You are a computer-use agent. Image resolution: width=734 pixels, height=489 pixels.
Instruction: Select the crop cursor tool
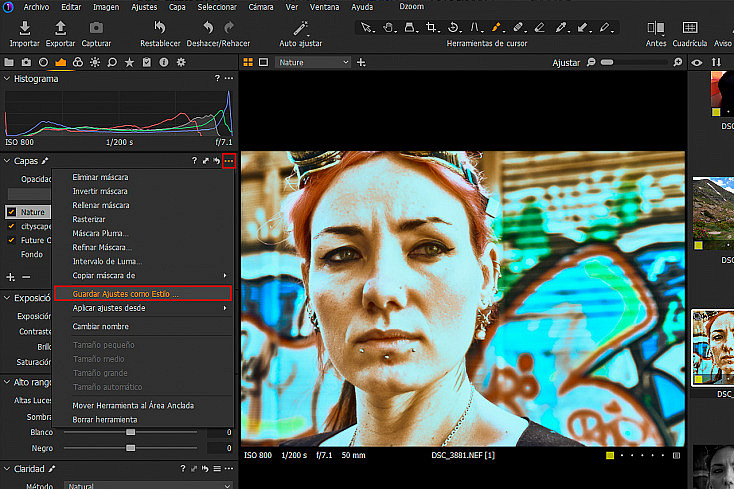[x=431, y=28]
